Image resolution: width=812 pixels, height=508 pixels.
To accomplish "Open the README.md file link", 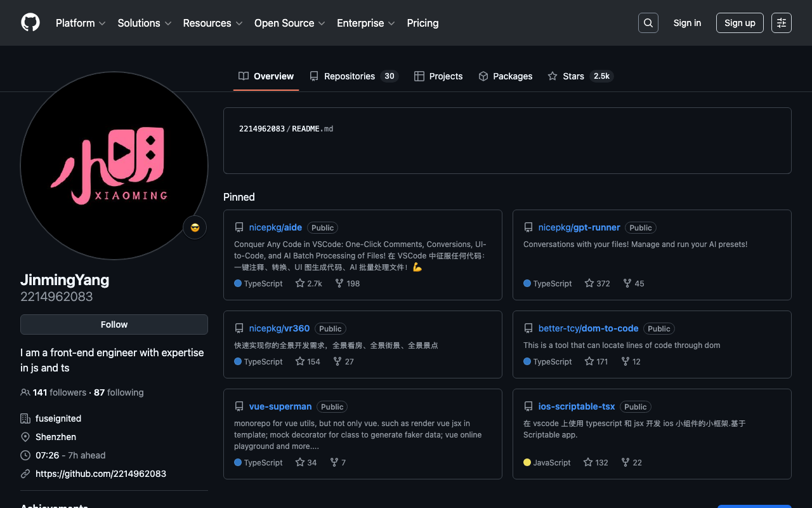I will click(x=313, y=129).
